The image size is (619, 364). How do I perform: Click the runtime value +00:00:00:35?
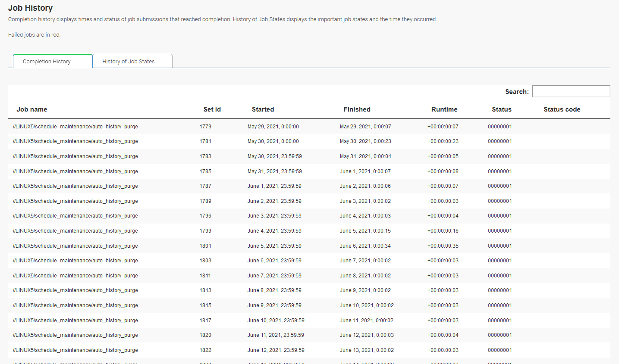click(x=443, y=246)
